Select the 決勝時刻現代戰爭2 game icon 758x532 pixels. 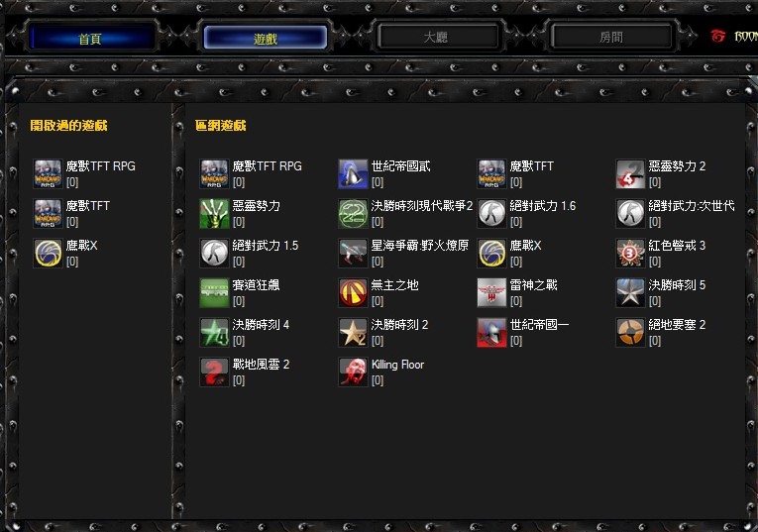tap(353, 213)
